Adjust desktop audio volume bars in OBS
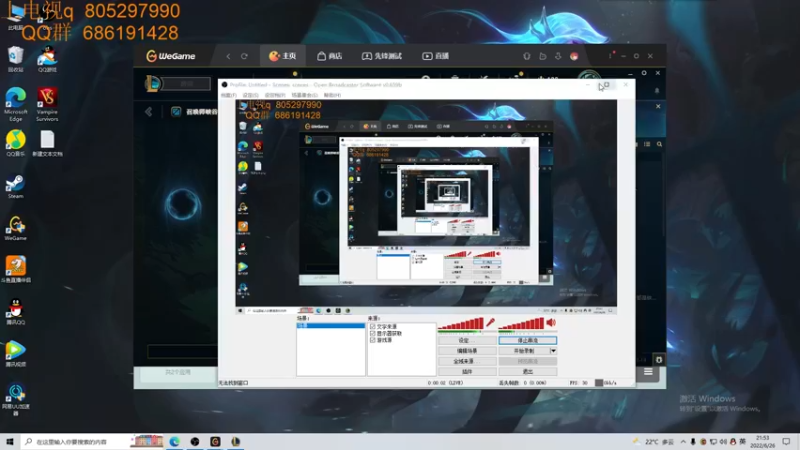The height and width of the screenshot is (450, 800). (x=521, y=323)
